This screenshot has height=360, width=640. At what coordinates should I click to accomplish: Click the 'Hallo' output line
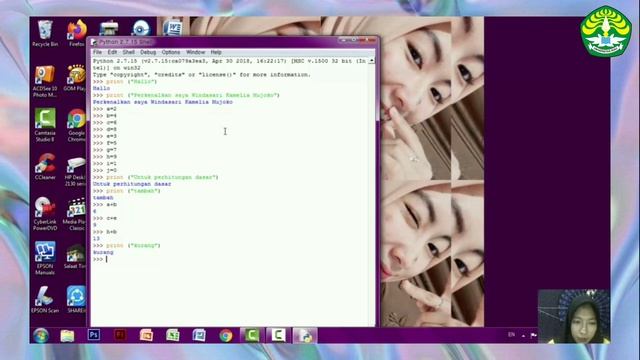(x=101, y=88)
